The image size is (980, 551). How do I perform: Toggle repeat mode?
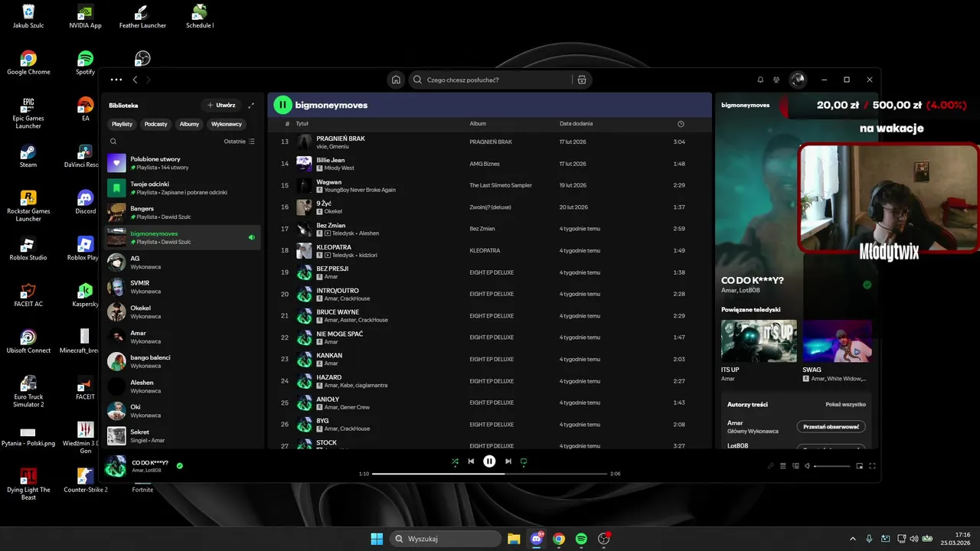(x=524, y=461)
